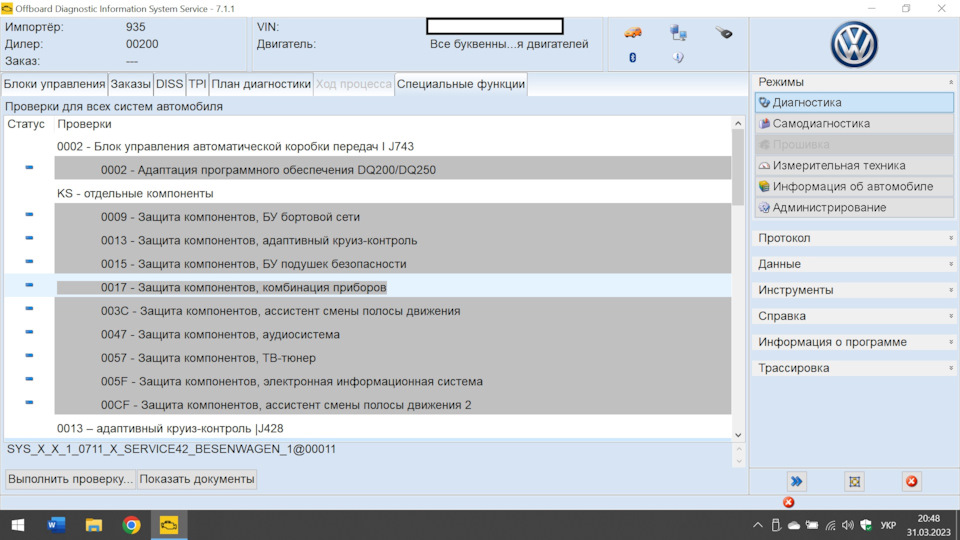Select 0002 Адаптация программного обеспечения DQ200/DQ250 row

pos(392,170)
